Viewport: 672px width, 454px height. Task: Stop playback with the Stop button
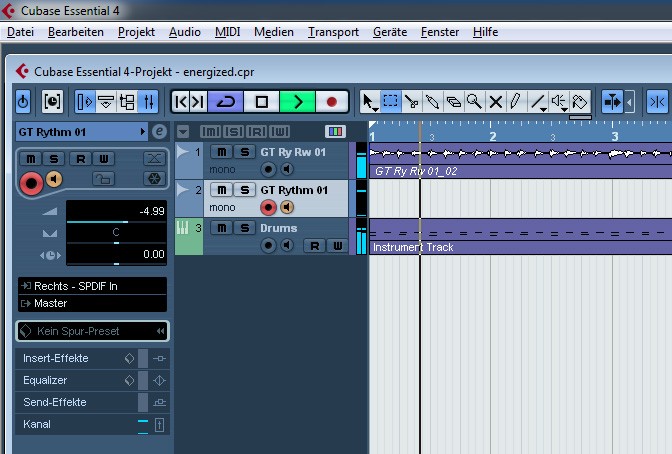(x=261, y=102)
